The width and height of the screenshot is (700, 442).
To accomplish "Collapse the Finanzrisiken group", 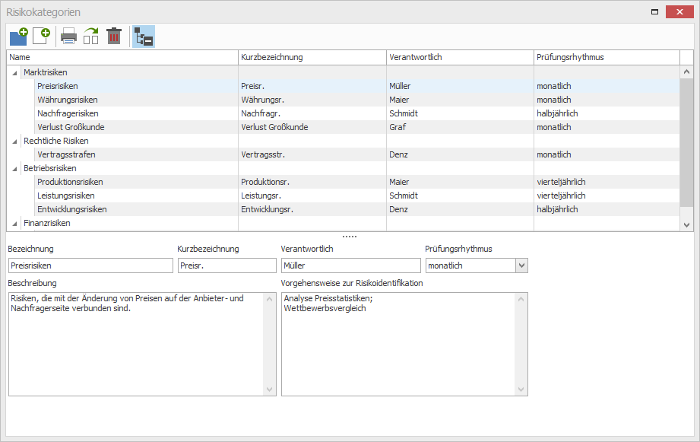I will [15, 224].
